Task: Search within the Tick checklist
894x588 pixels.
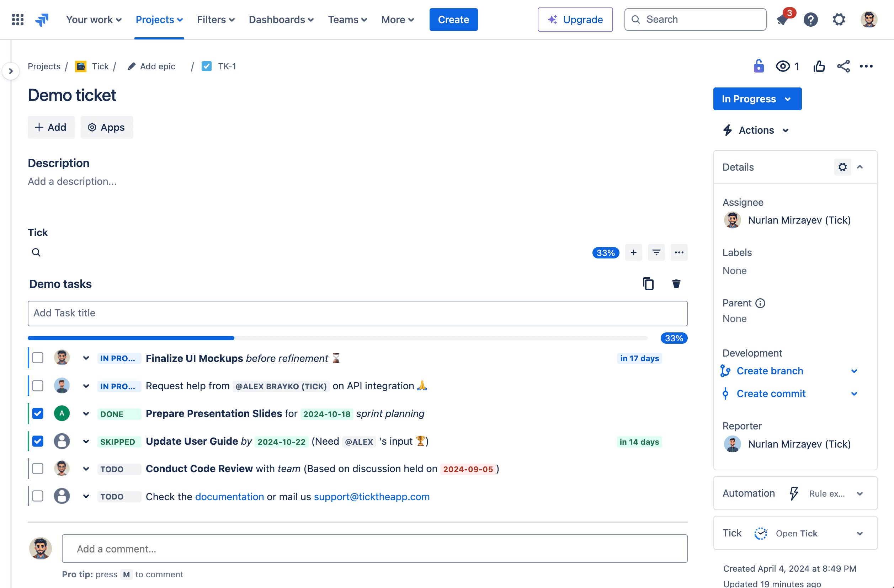Action: coord(36,252)
